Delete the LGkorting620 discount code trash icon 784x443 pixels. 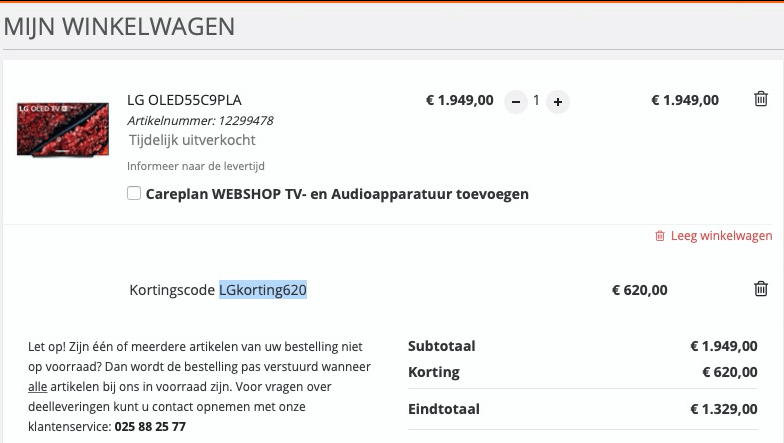coord(761,289)
